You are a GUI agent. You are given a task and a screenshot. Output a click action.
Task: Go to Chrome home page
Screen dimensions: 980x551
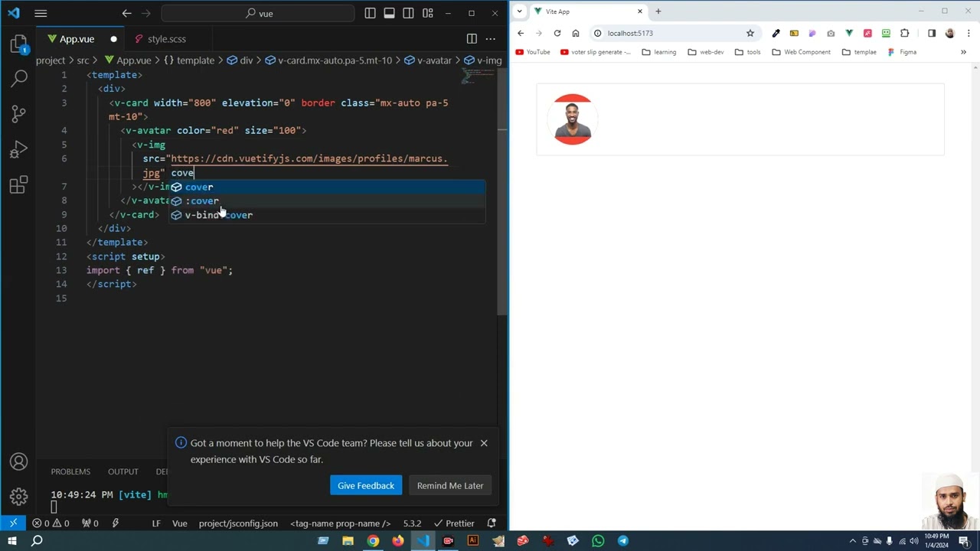click(576, 33)
